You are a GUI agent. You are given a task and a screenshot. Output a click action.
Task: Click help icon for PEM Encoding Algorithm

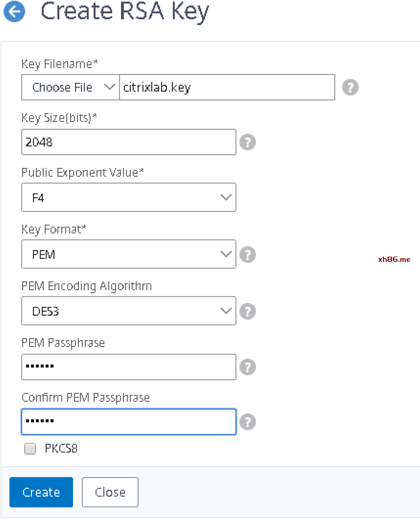tap(247, 311)
